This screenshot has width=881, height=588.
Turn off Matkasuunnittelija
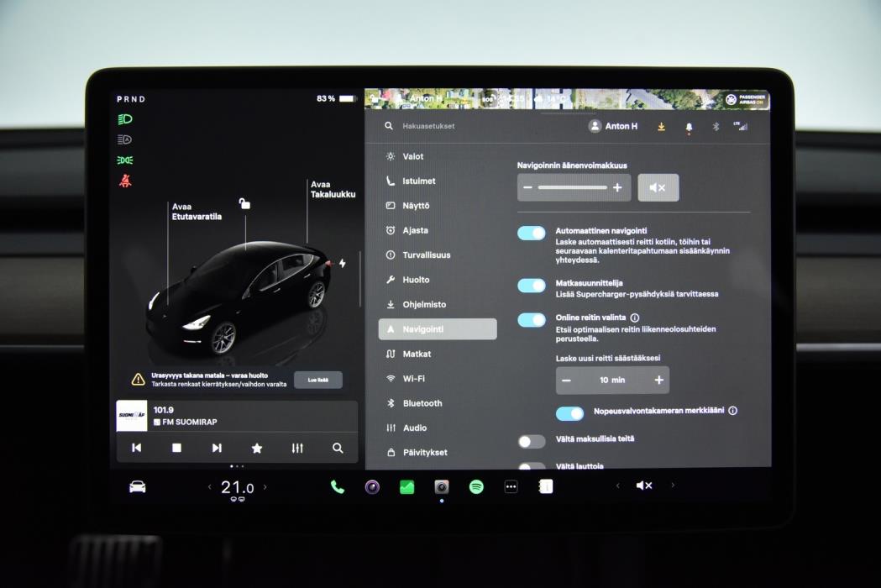coord(531,286)
